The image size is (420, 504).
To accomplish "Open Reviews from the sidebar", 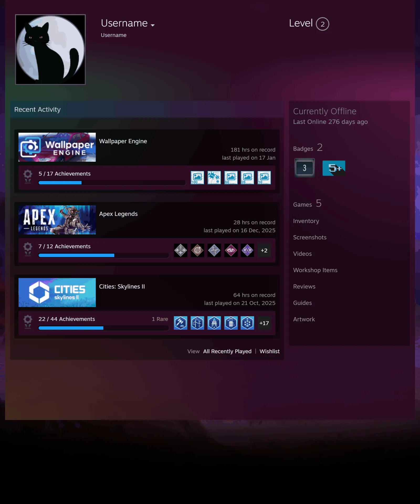I will pos(304,287).
